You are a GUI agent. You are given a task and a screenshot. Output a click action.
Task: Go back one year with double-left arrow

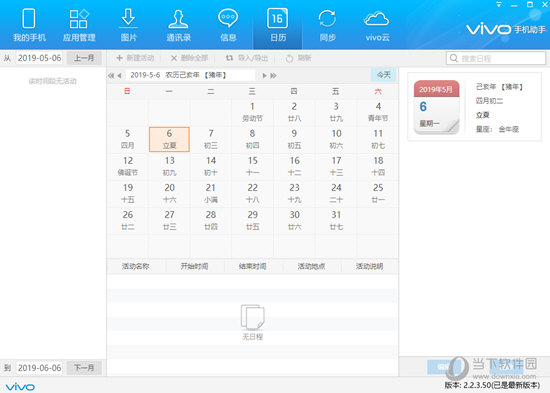(111, 75)
